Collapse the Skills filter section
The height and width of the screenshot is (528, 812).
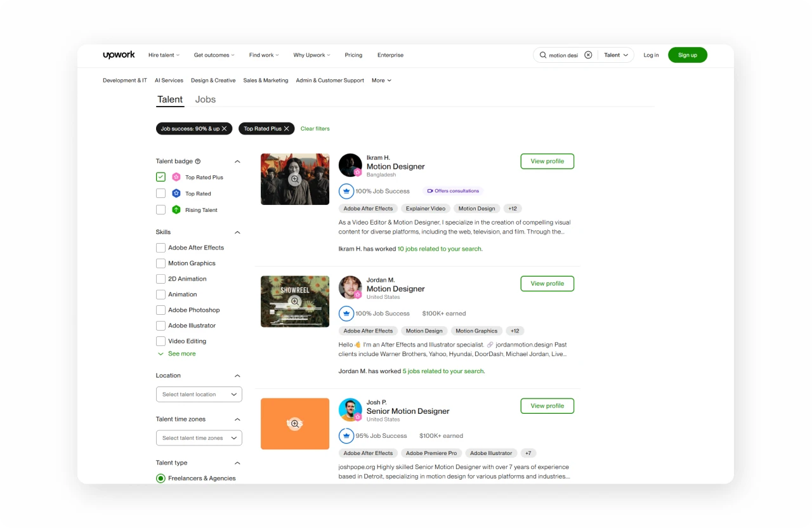[x=237, y=232]
